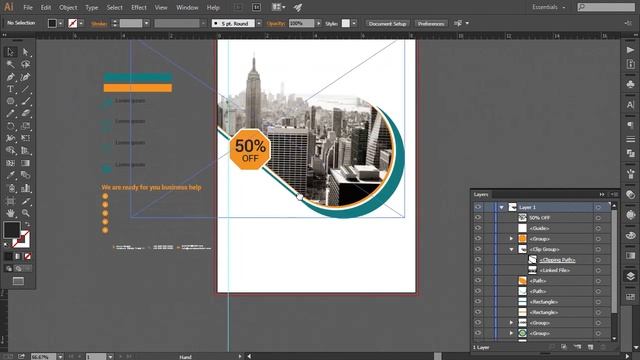The image size is (640, 360).
Task: Select the Pen tool
Action: point(11,77)
